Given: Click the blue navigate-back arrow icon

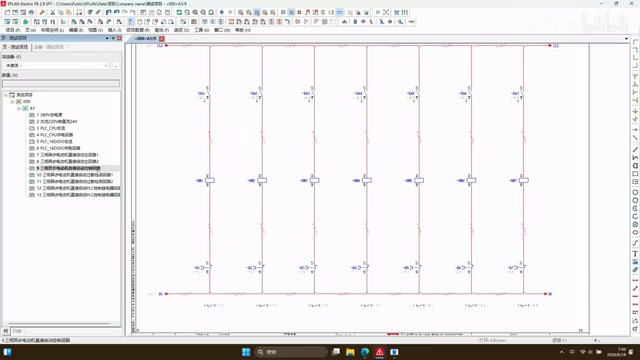Looking at the screenshot, I should (x=222, y=13).
